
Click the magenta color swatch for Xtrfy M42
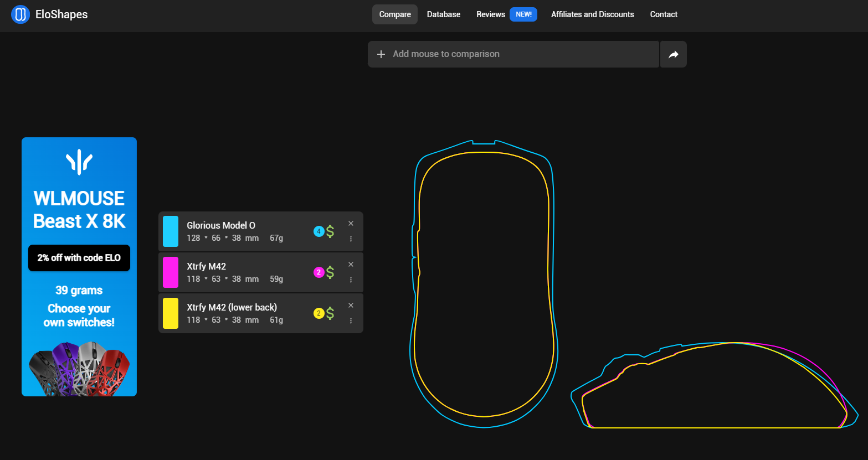click(171, 272)
